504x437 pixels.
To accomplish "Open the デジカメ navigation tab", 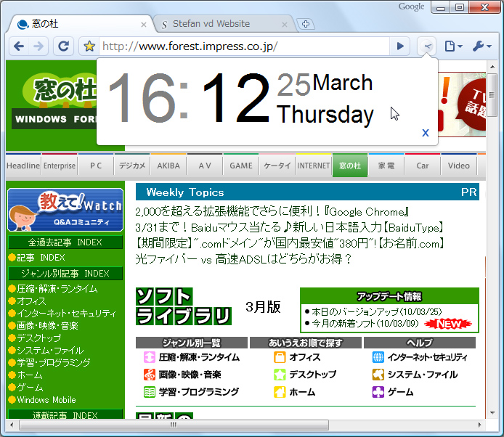I will pos(132,166).
